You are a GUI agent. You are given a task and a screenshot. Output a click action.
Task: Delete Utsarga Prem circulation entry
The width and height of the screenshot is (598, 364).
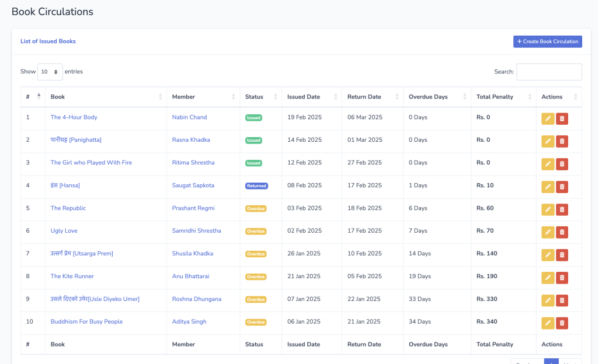tap(562, 255)
